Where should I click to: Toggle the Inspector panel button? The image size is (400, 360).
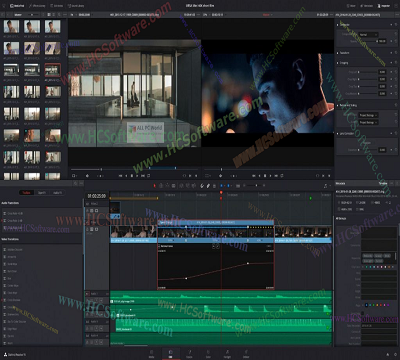tap(385, 6)
